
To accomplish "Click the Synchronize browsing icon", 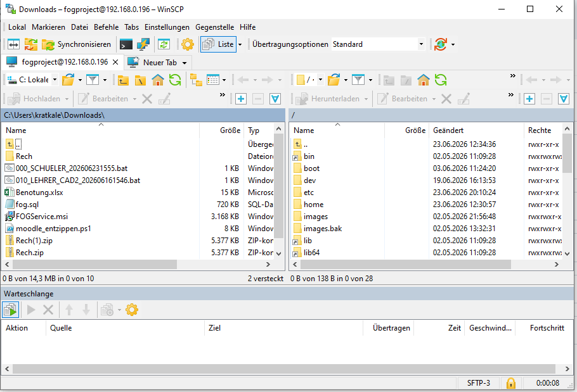I will tap(31, 44).
